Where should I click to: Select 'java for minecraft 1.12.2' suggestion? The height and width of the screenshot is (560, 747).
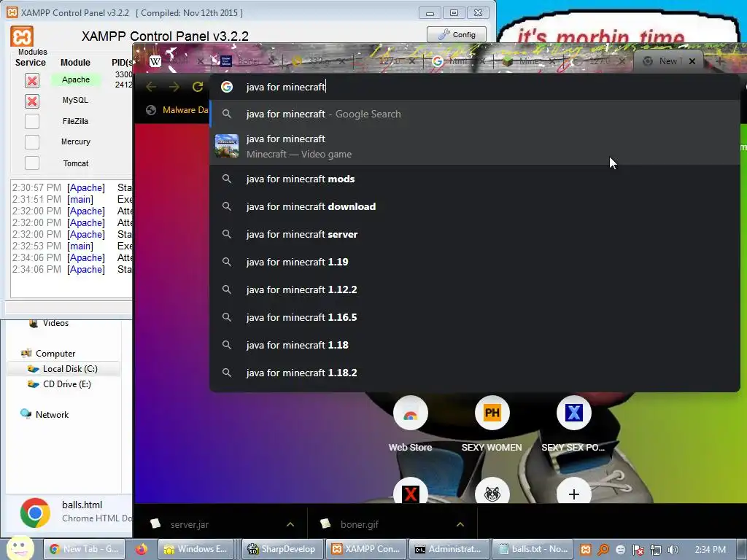tap(475, 289)
